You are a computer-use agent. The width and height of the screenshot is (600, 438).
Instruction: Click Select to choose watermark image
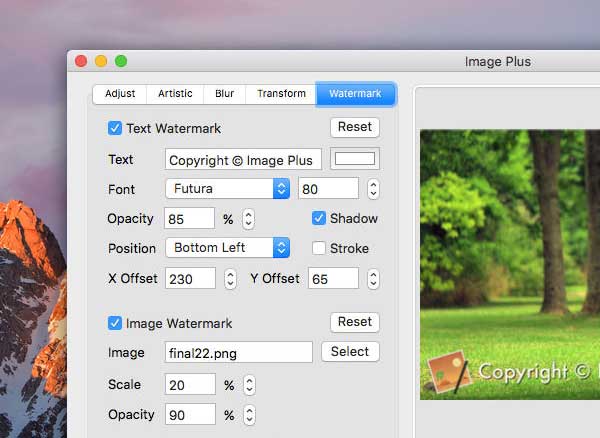(350, 352)
